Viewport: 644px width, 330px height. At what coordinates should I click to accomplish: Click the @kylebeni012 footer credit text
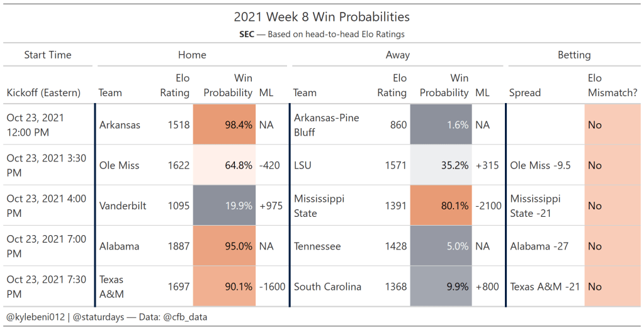tap(35, 317)
